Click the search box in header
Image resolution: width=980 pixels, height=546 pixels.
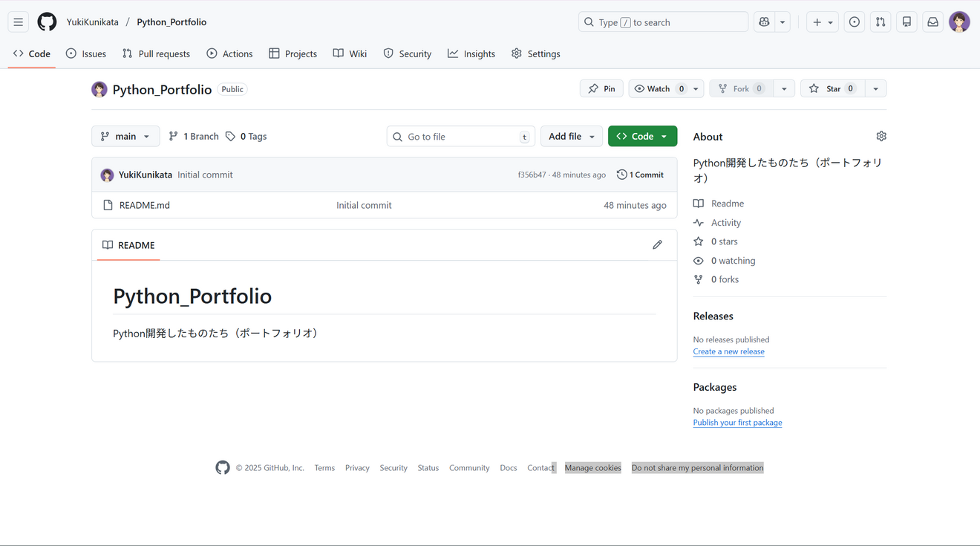coord(663,22)
